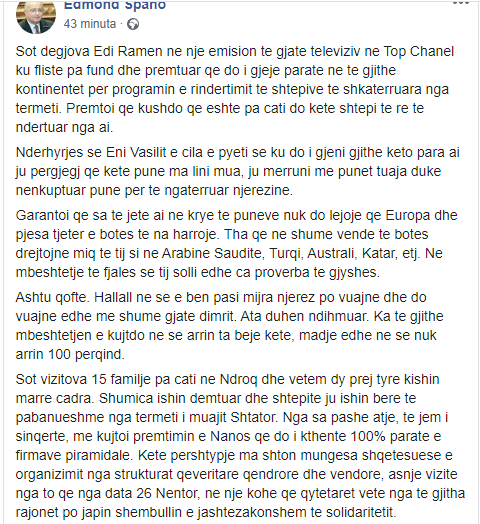Click the words 'proverba te gjyshes'
This screenshot has width=480, height=524.
click(317, 273)
